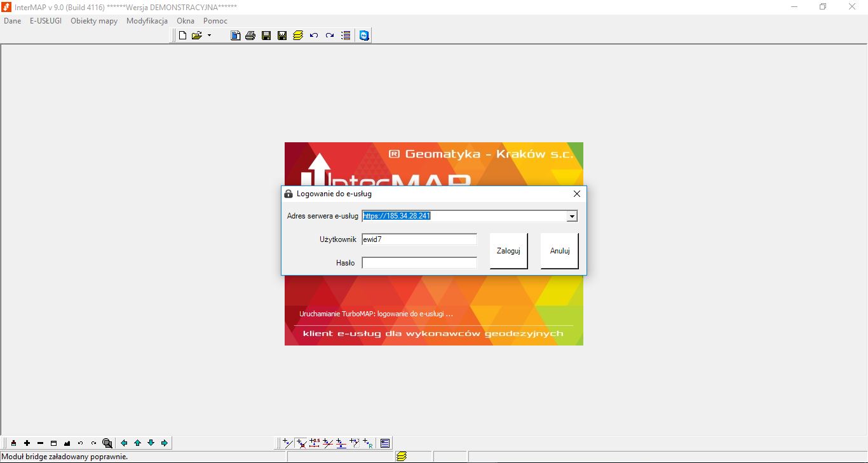The width and height of the screenshot is (868, 463).
Task: Expand the arrow beside the open folder icon
Action: click(209, 36)
